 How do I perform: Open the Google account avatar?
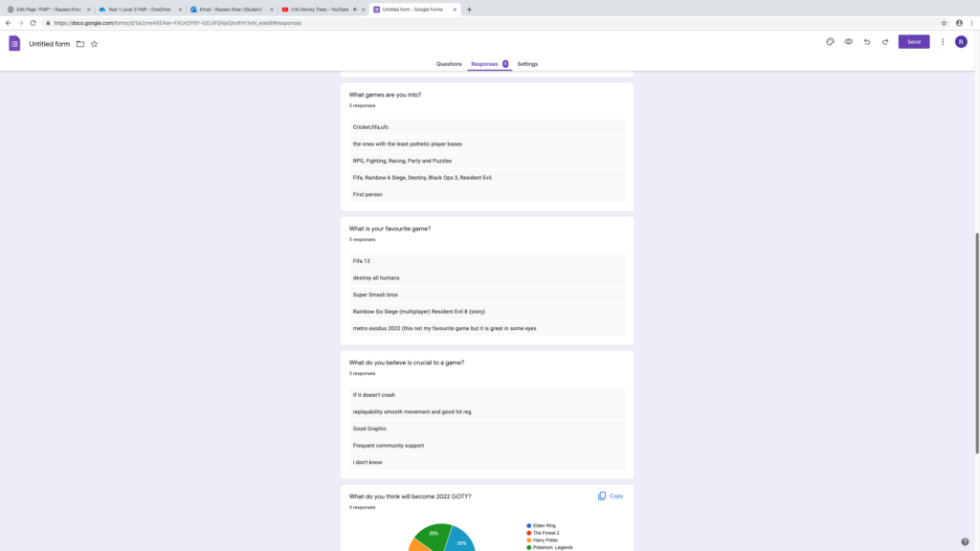click(x=961, y=42)
